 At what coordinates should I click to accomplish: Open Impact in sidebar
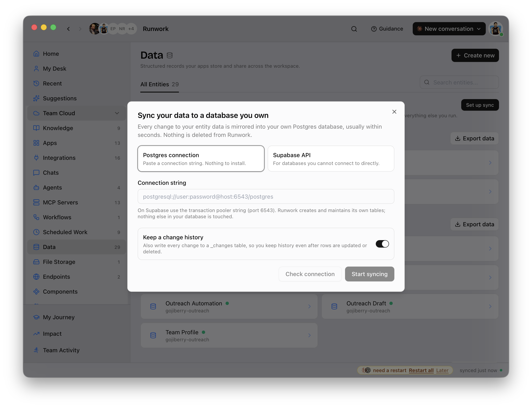pyautogui.click(x=76, y=334)
